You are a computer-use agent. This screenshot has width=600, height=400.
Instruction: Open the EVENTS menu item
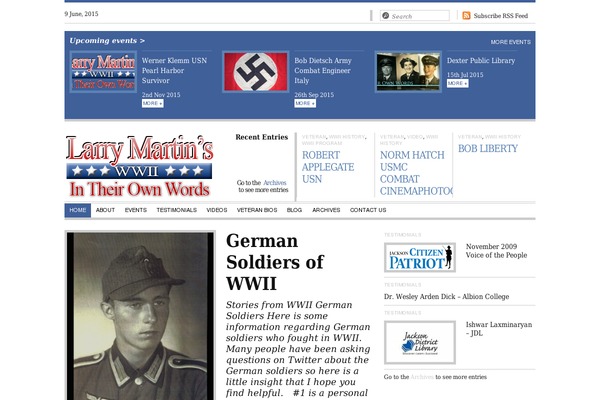135,210
